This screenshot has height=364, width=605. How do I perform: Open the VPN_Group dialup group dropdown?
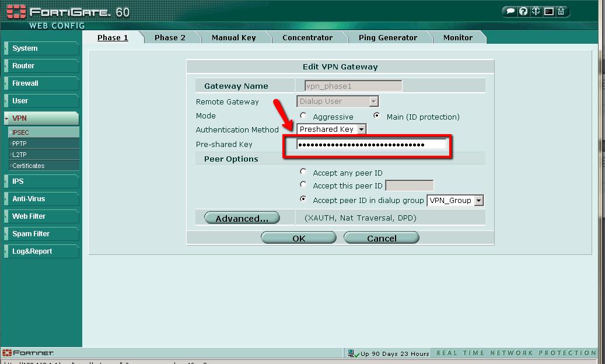(455, 201)
